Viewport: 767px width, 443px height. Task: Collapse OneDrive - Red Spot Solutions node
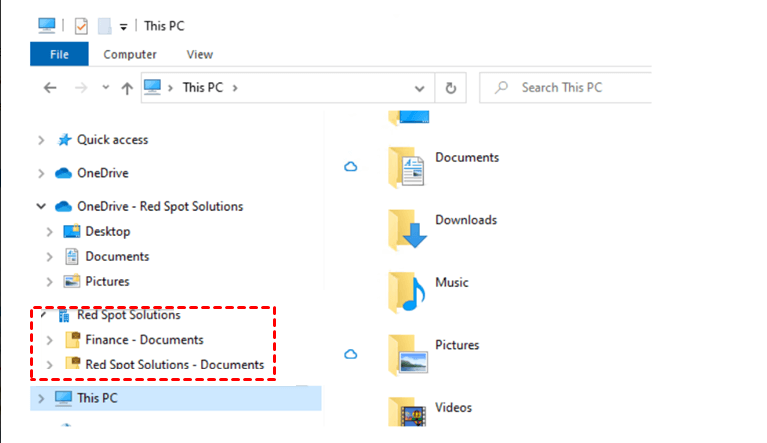pos(41,206)
